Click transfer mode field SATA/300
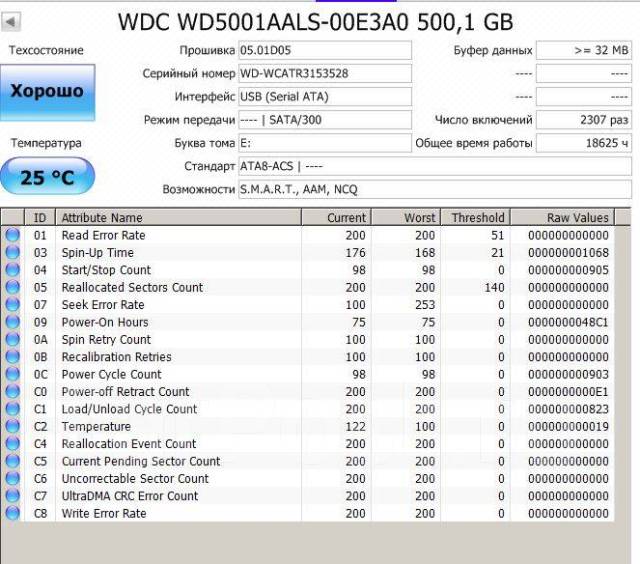The image size is (640, 564). pos(325,120)
